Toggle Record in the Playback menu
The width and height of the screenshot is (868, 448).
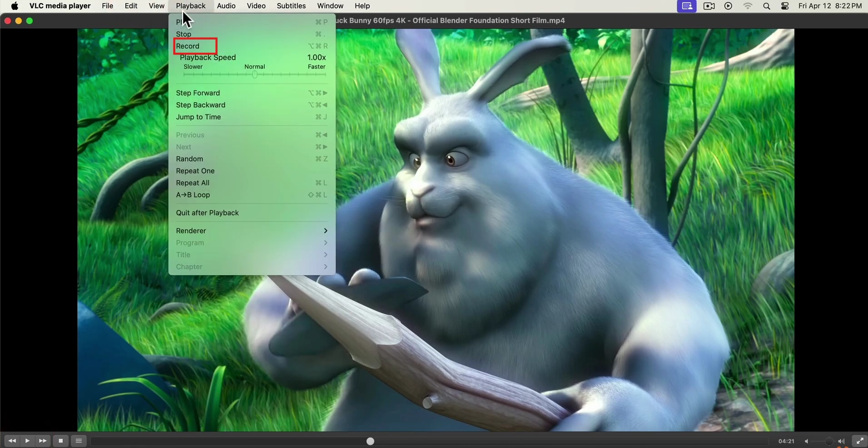[252, 46]
